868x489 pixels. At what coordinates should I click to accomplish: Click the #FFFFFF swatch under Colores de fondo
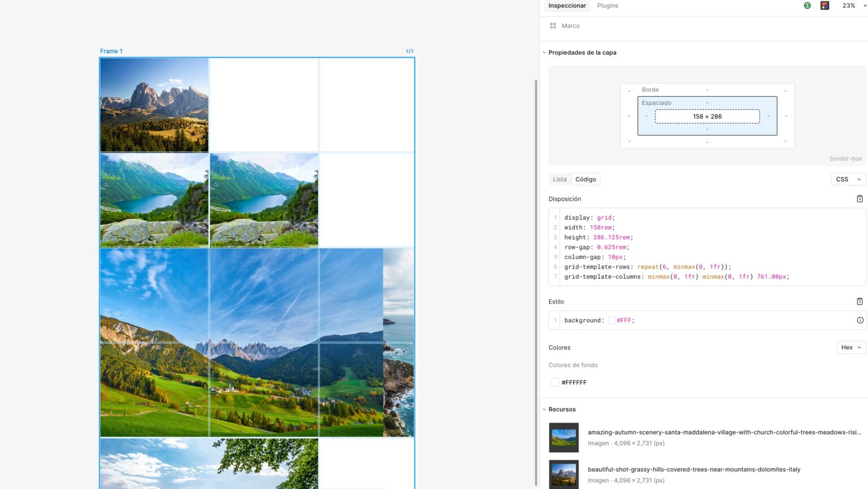pos(554,382)
